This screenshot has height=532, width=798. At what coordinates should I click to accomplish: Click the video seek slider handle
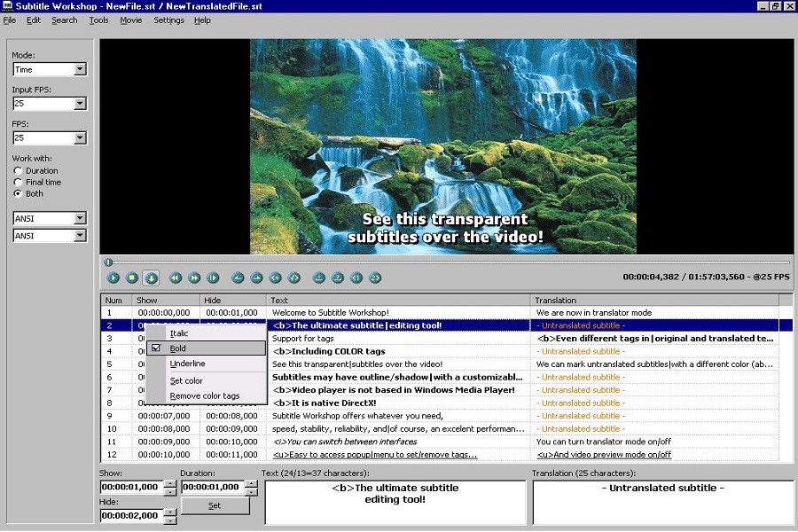pyautogui.click(x=108, y=262)
